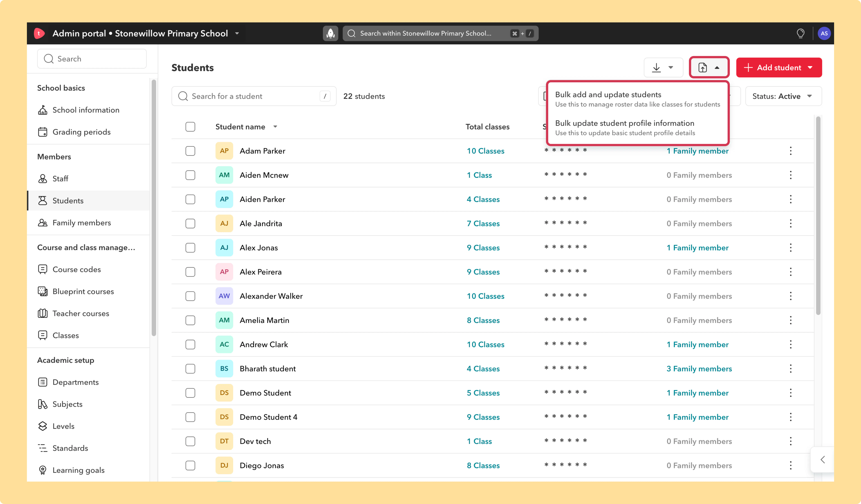The width and height of the screenshot is (861, 504).
Task: Open the school switcher dropdown arrow
Action: (237, 33)
